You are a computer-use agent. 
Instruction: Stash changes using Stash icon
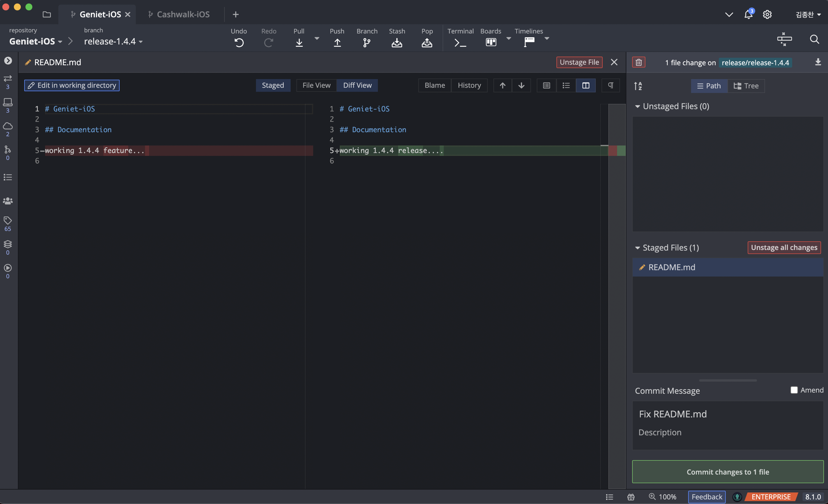397,42
